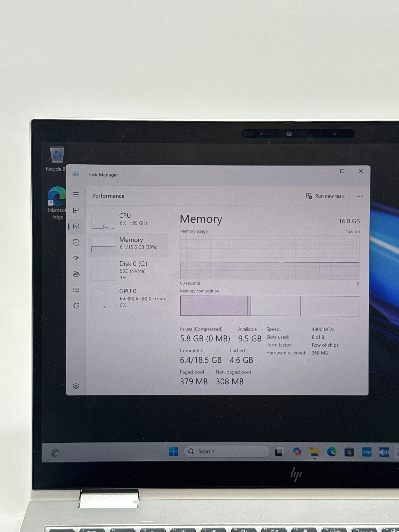Click the Memory usage graph

pyautogui.click(x=269, y=257)
